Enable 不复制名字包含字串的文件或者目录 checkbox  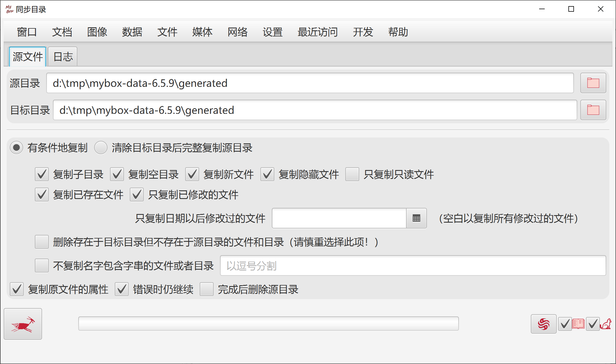42,265
